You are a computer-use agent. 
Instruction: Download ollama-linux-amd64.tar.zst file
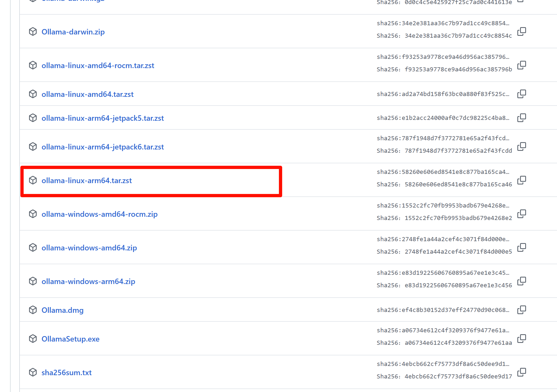(x=87, y=94)
